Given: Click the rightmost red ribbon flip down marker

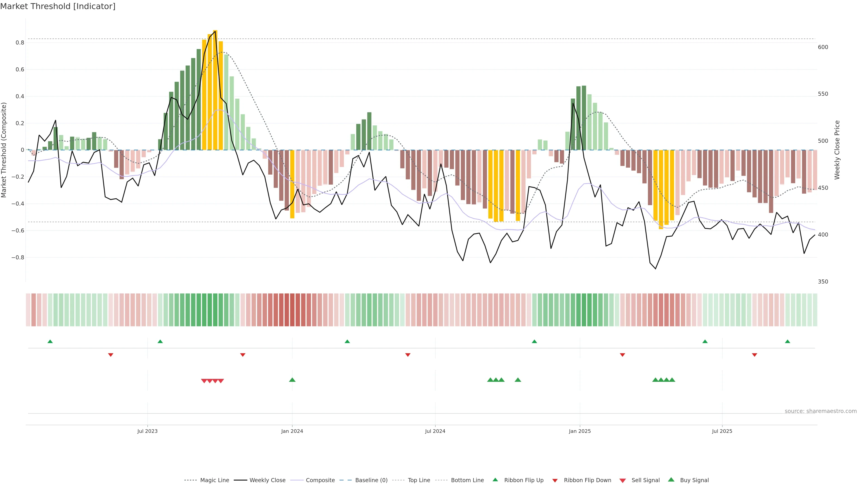Looking at the screenshot, I should tap(755, 355).
